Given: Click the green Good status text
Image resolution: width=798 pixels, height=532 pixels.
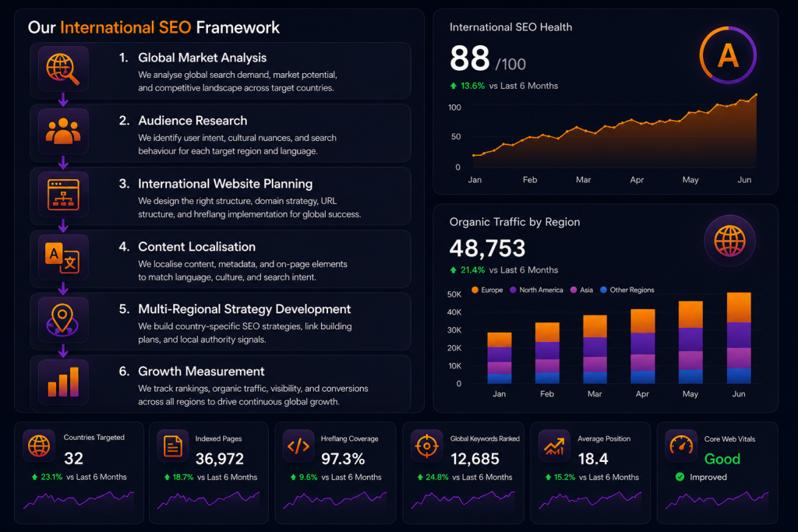Looking at the screenshot, I should coord(722,459).
